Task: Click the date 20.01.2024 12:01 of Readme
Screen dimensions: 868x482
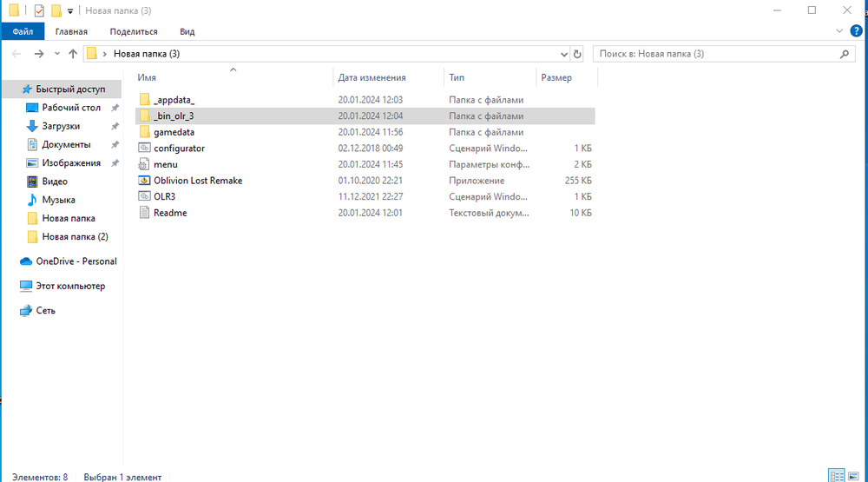Action: click(371, 212)
